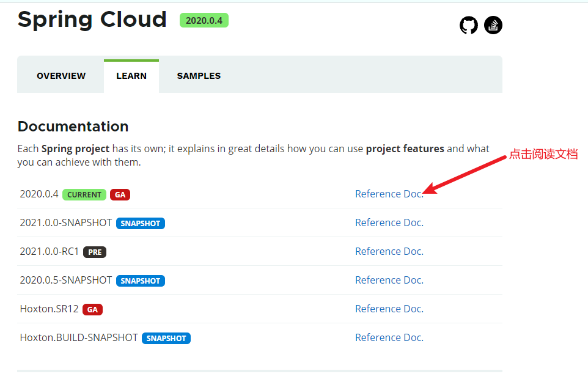Open Reference Doc. for 2021.0.0-RC1
This screenshot has height=382, width=588.
tap(389, 251)
